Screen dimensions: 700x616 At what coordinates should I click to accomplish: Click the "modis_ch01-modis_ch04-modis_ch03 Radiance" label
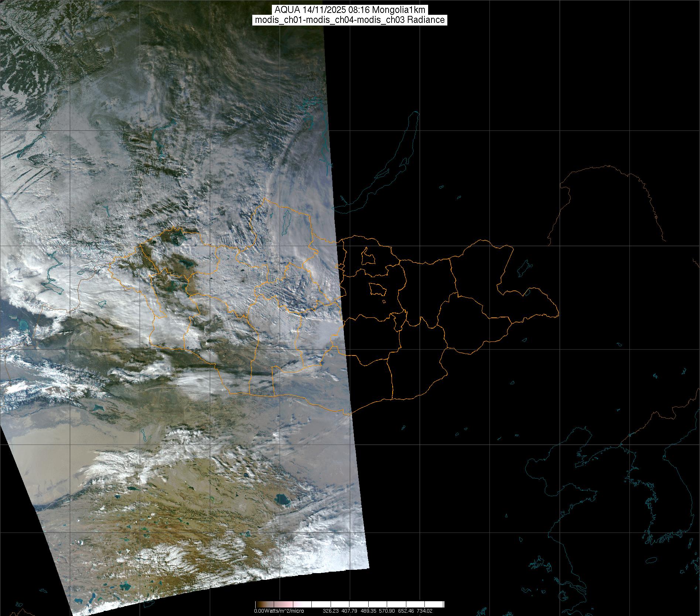[350, 20]
